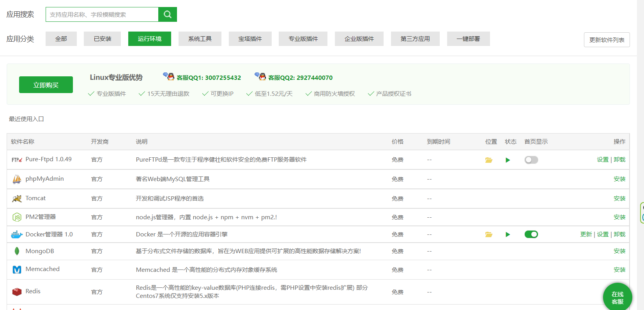
Task: Click the green search magnifier button
Action: [168, 14]
